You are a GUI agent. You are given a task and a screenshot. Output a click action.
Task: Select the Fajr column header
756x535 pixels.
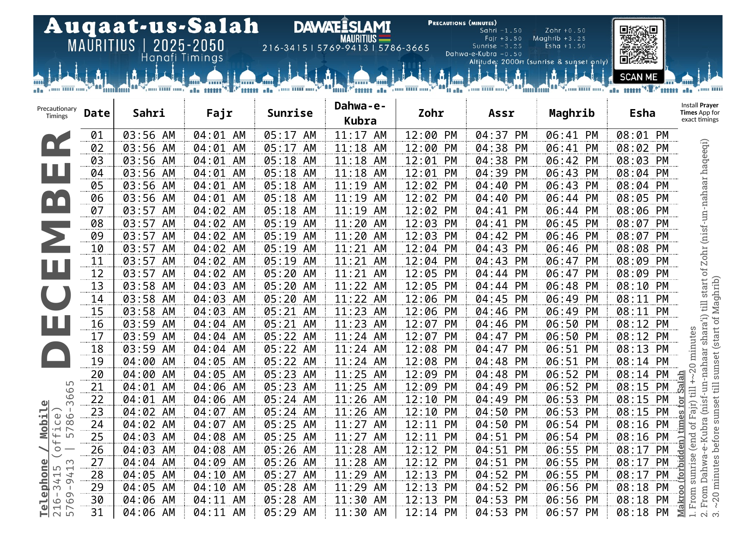pos(219,113)
